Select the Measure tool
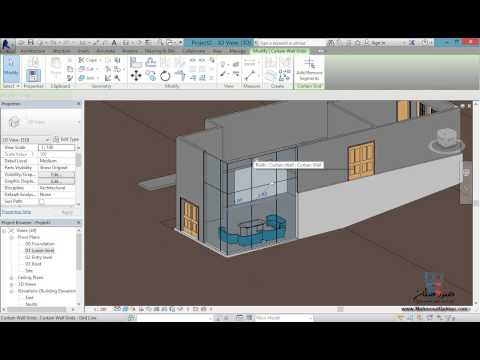Image resolution: width=480 pixels, height=360 pixels. pyautogui.click(x=250, y=75)
